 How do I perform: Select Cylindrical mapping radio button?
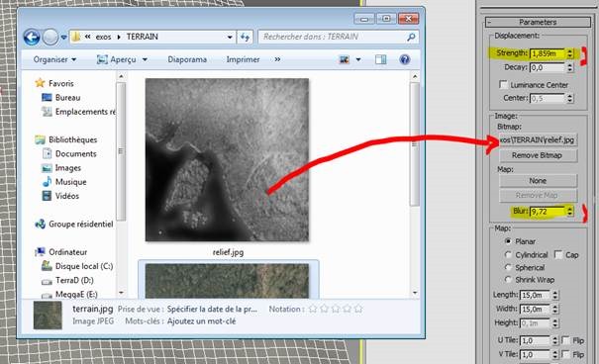pos(508,254)
